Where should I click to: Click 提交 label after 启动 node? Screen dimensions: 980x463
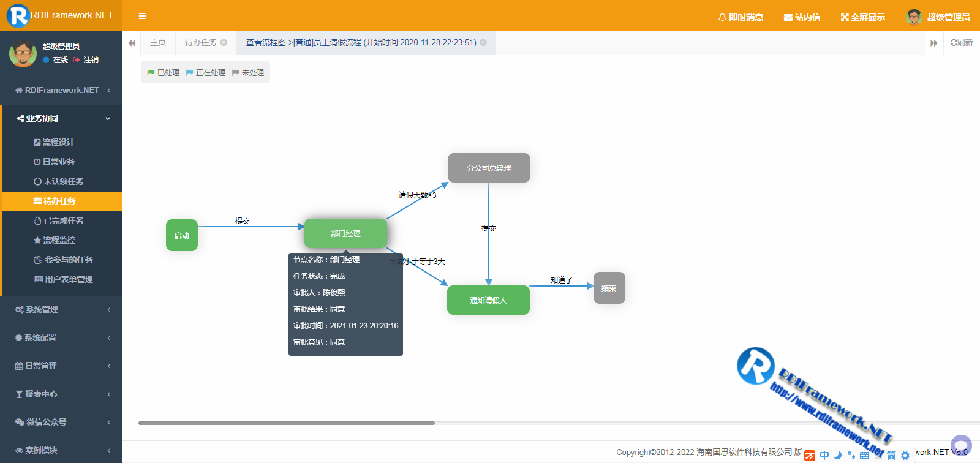(243, 220)
